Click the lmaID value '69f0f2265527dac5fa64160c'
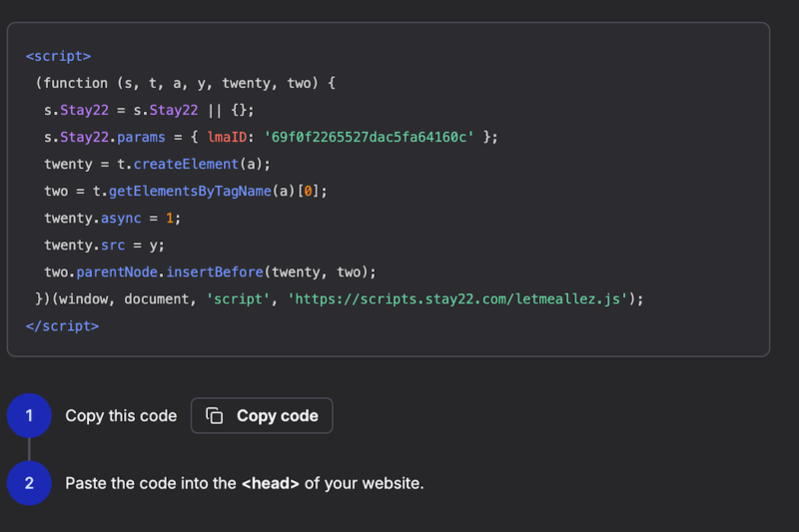 click(x=369, y=137)
